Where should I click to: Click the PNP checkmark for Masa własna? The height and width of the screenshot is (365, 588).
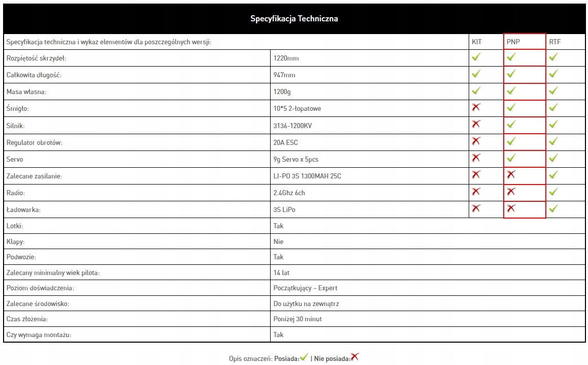click(x=511, y=90)
